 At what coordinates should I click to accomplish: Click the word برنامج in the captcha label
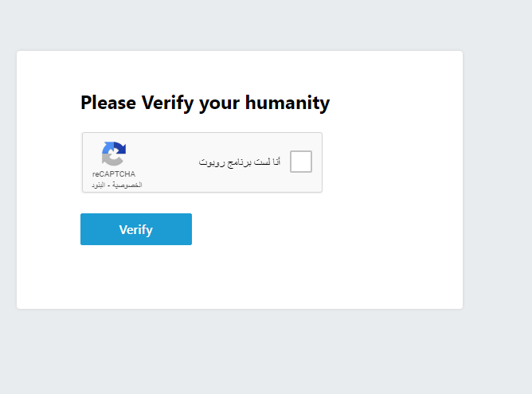(240, 162)
